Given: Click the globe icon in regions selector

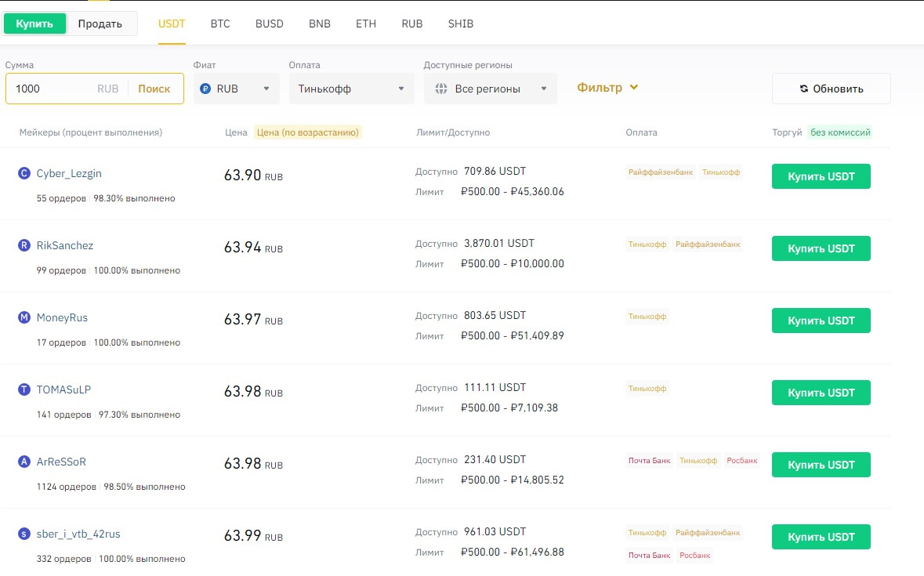Looking at the screenshot, I should click(440, 89).
